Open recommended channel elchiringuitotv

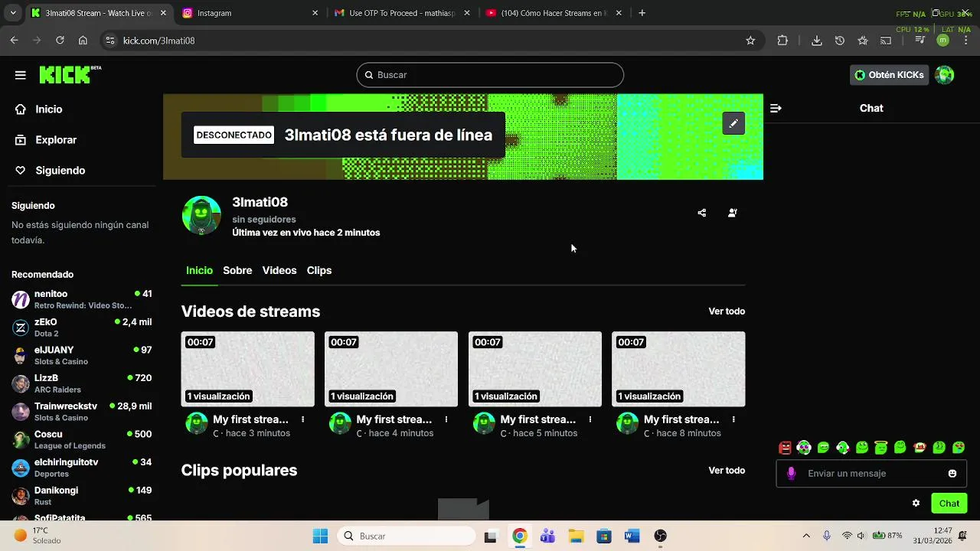[x=81, y=468]
